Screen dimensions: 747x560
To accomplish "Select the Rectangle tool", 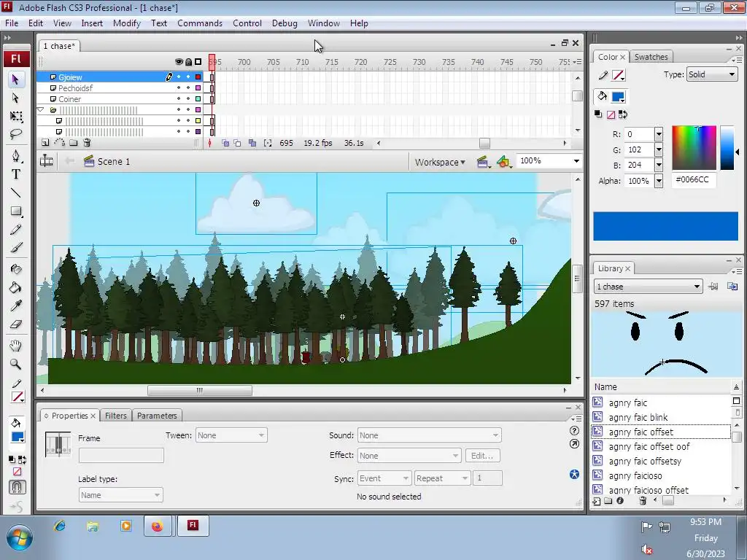I will (16, 211).
